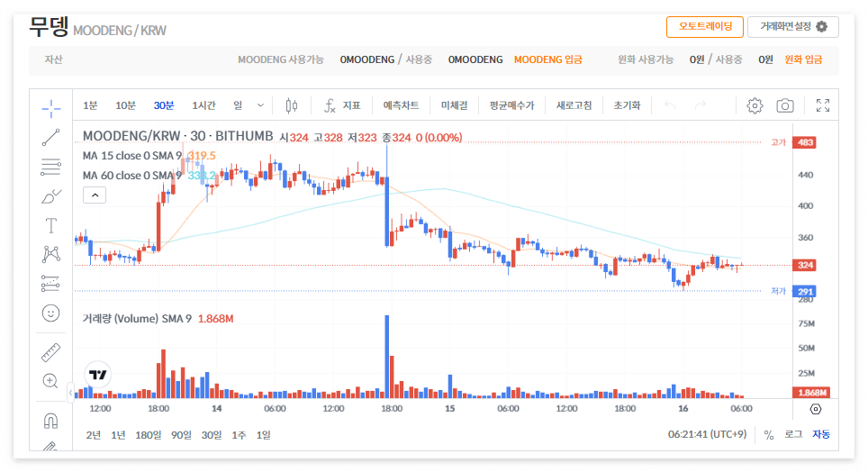
Task: Set date range to 1년
Action: 118,435
